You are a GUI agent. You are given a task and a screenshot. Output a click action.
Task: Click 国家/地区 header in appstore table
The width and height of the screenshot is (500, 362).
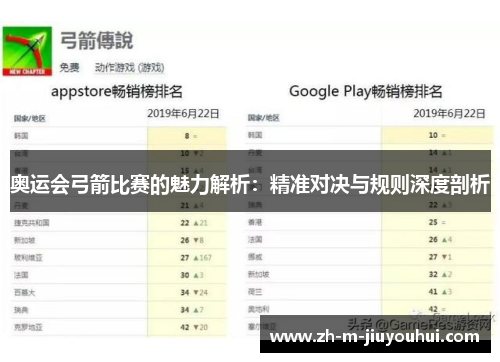point(30,118)
